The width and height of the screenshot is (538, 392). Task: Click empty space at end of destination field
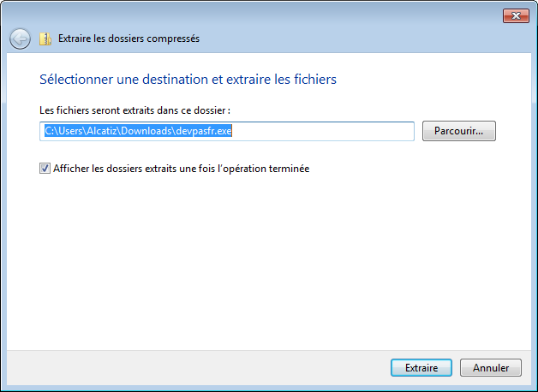click(x=343, y=131)
